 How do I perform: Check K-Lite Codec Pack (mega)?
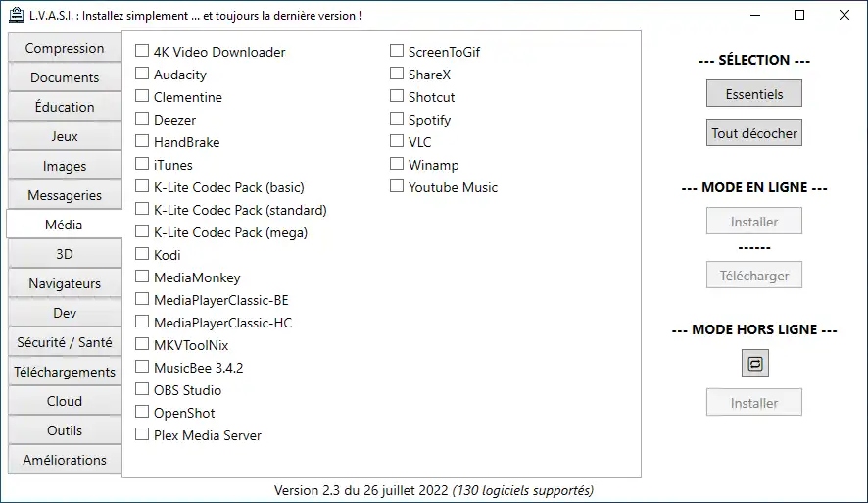click(x=142, y=231)
